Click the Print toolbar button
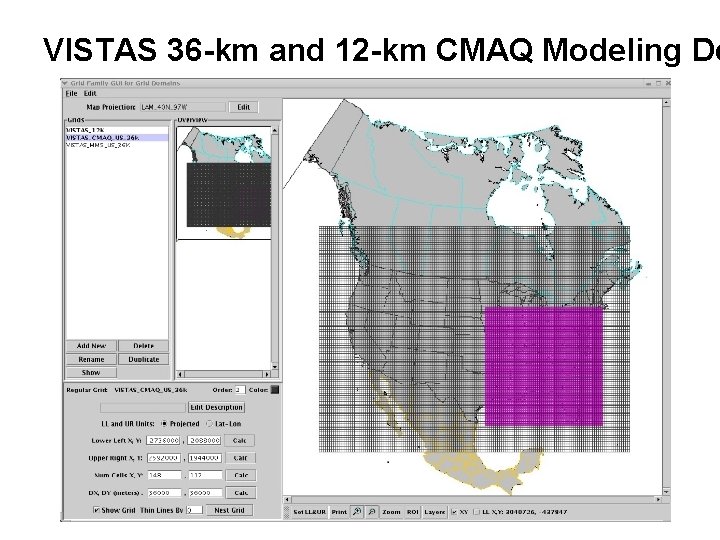The image size is (720, 540). pyautogui.click(x=339, y=512)
